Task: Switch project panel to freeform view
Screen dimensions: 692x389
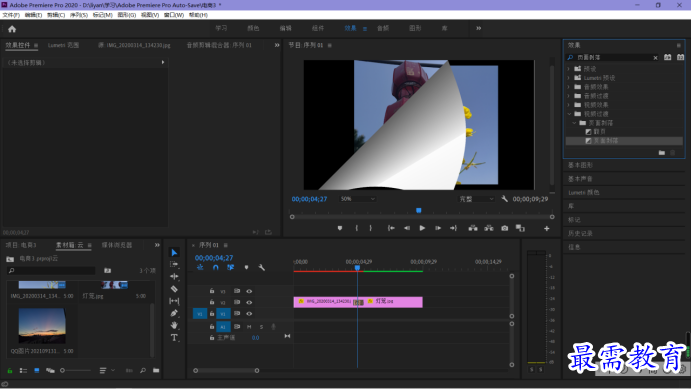Action: point(50,370)
